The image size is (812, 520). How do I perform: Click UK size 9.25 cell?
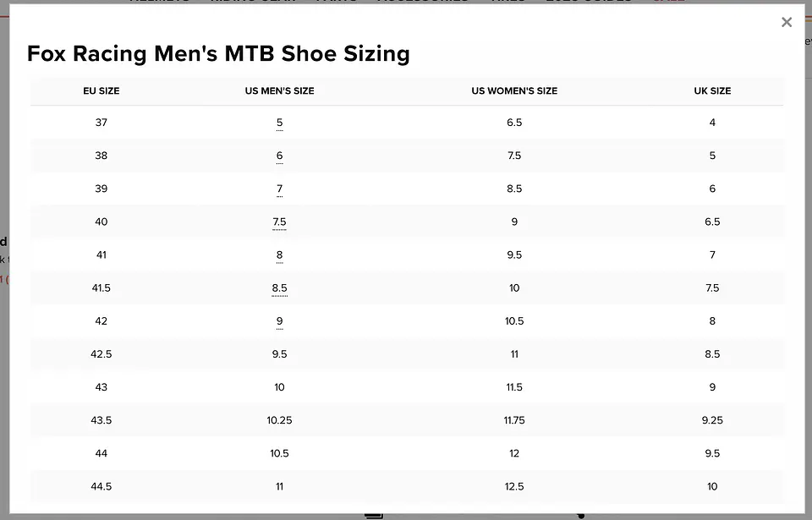click(x=712, y=420)
